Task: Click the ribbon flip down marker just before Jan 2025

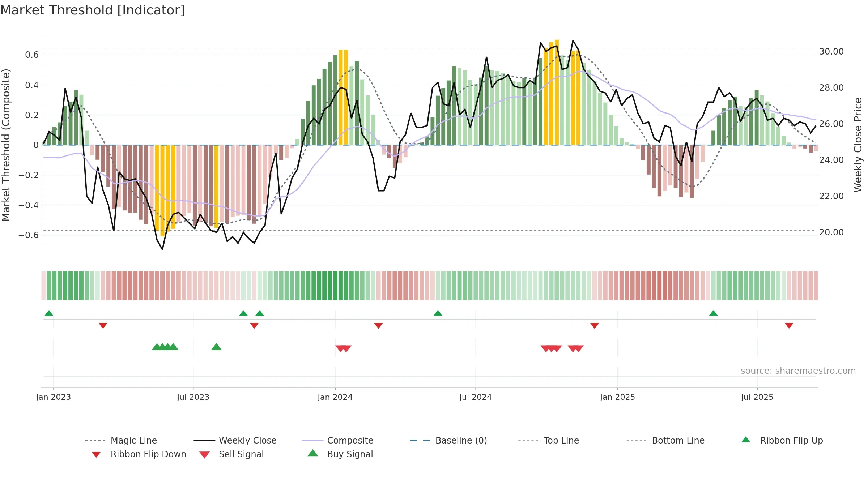Action: pyautogui.click(x=595, y=326)
